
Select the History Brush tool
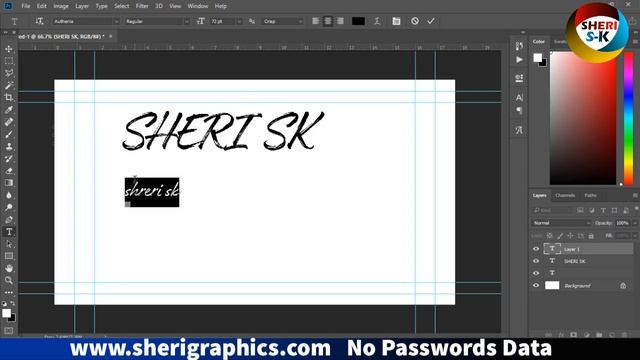pyautogui.click(x=9, y=159)
